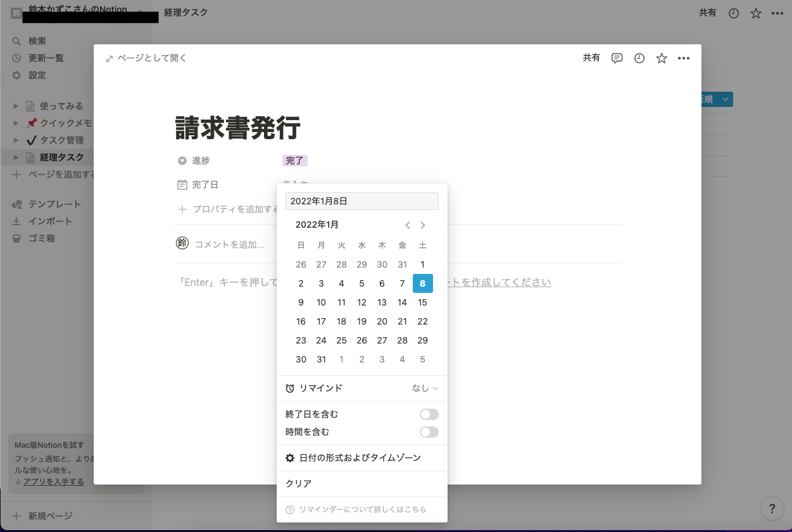Screen dimensions: 792x532
Task: Open page history clock in the modal
Action: pos(639,58)
